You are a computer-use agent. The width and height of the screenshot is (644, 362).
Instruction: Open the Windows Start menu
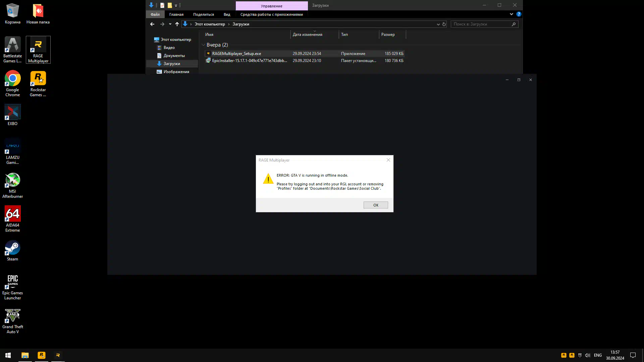8,355
